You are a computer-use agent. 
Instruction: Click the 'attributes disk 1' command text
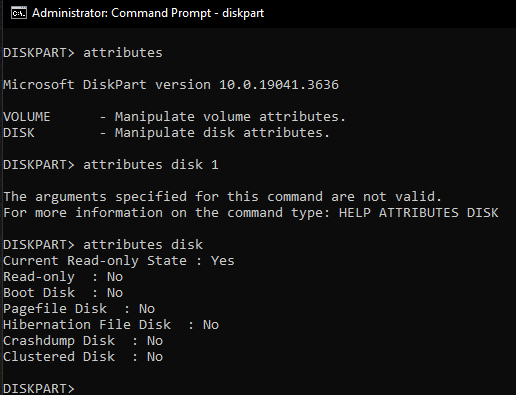pyautogui.click(x=151, y=165)
